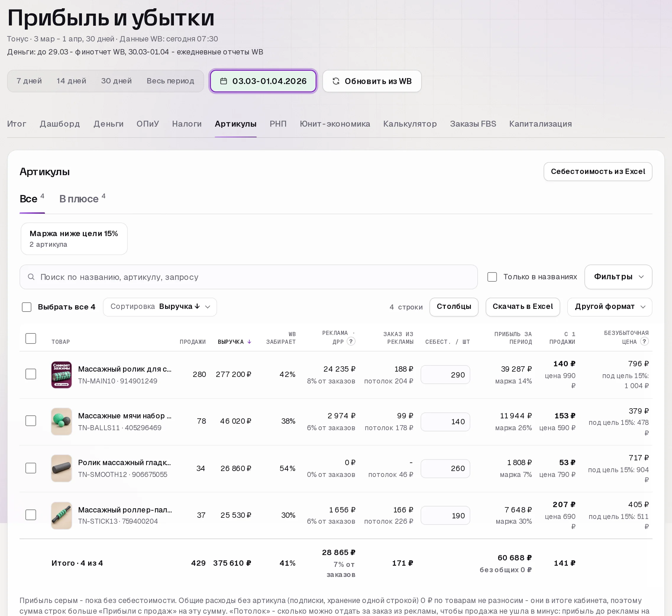
Task: Open the Безубыточная цена help question mark icon
Action: pyautogui.click(x=644, y=341)
